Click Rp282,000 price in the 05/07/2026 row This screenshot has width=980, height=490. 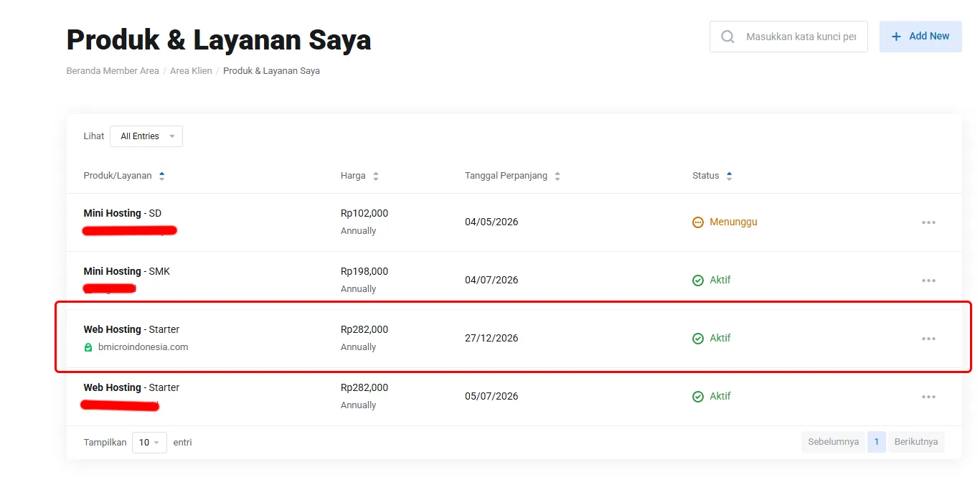pyautogui.click(x=364, y=387)
